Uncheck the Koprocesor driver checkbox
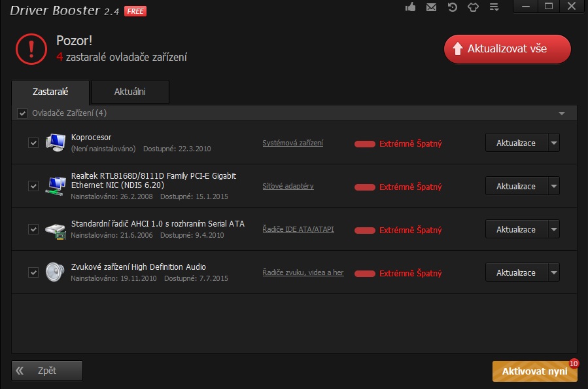 [33, 143]
